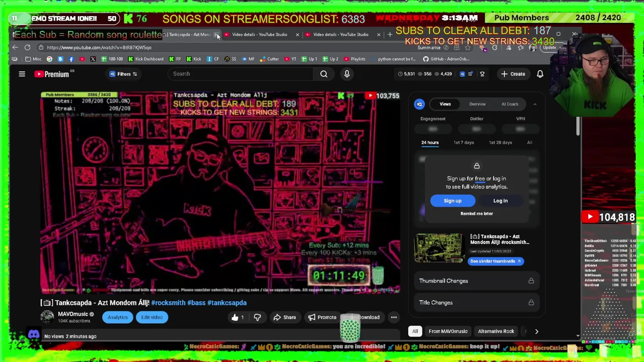The height and width of the screenshot is (362, 644).
Task: Select the 1st 7 days range
Action: point(463,143)
